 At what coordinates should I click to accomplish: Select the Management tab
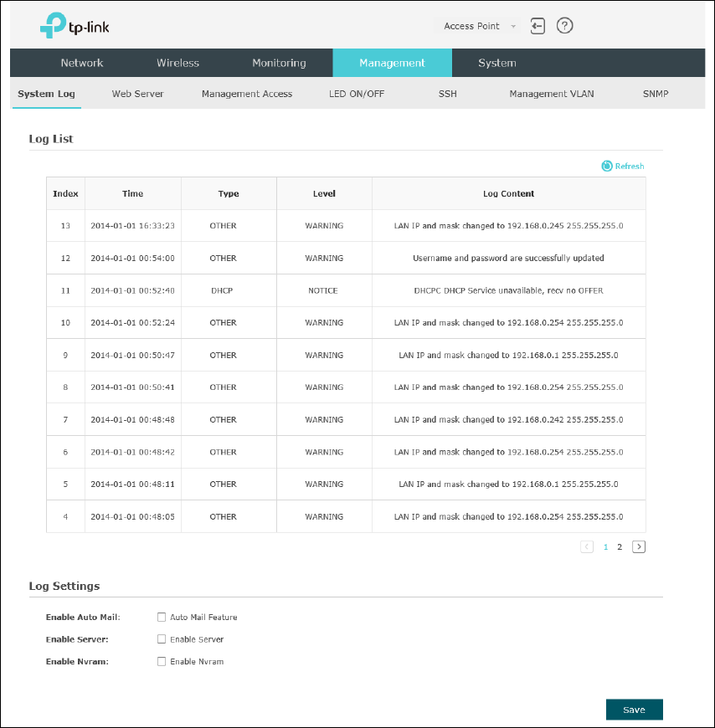pyautogui.click(x=392, y=63)
